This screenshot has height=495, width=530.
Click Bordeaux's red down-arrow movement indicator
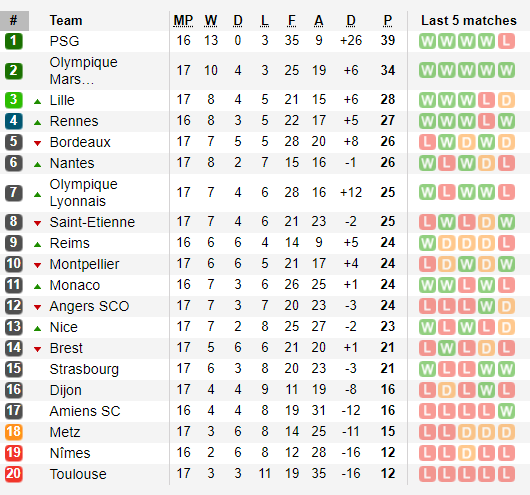coord(38,143)
